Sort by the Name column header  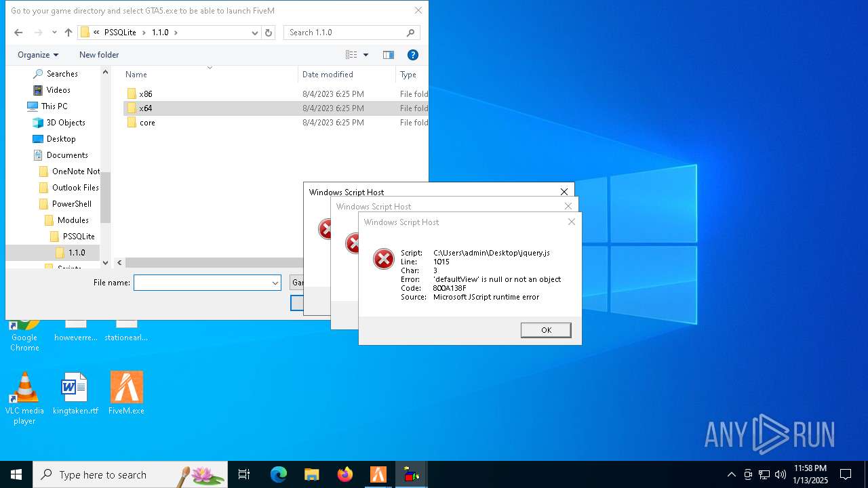click(x=136, y=75)
